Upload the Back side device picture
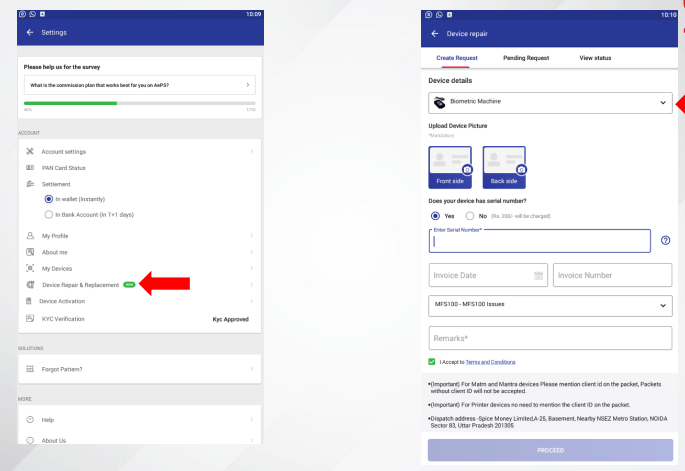 pyautogui.click(x=504, y=167)
